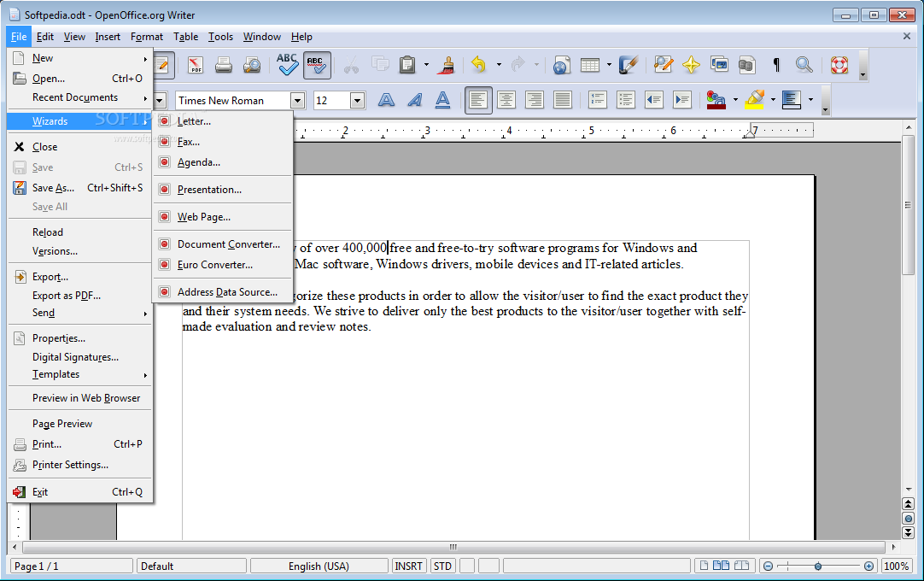Open Highlighting color dropdown arrow
The image size is (924, 581).
point(773,100)
